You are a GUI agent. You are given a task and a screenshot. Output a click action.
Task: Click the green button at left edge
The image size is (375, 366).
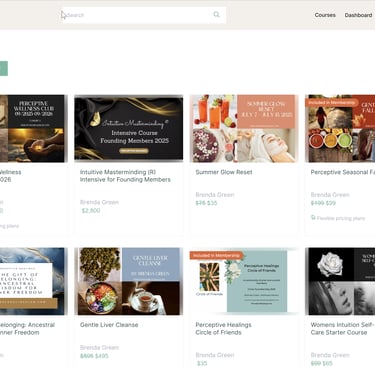4,69
